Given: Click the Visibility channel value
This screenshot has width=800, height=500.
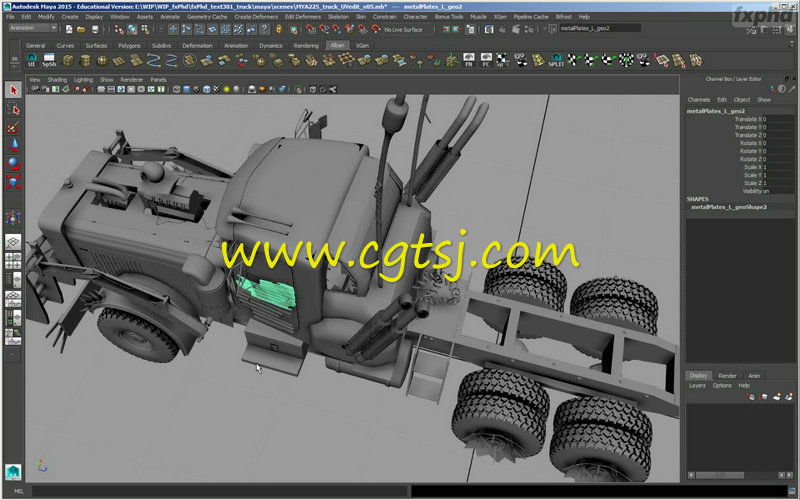Looking at the screenshot, I should pyautogui.click(x=779, y=191).
